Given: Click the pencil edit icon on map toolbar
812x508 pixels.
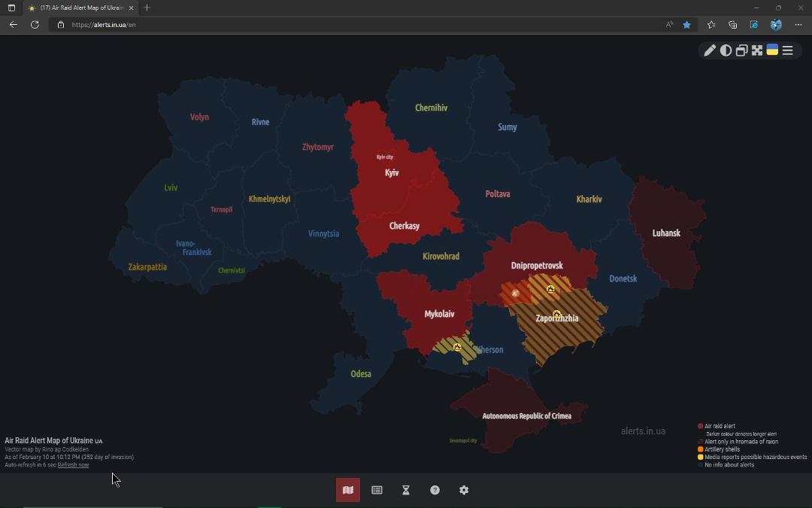Looking at the screenshot, I should point(710,50).
